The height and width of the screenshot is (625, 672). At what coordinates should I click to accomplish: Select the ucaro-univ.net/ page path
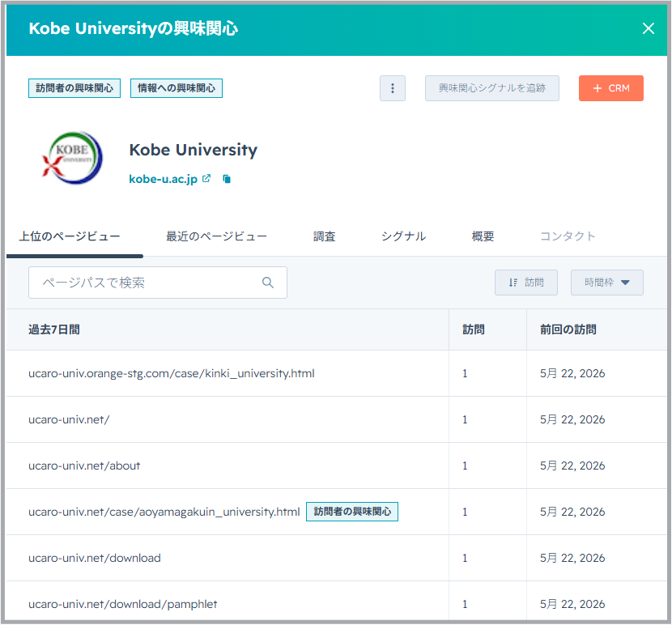point(69,419)
